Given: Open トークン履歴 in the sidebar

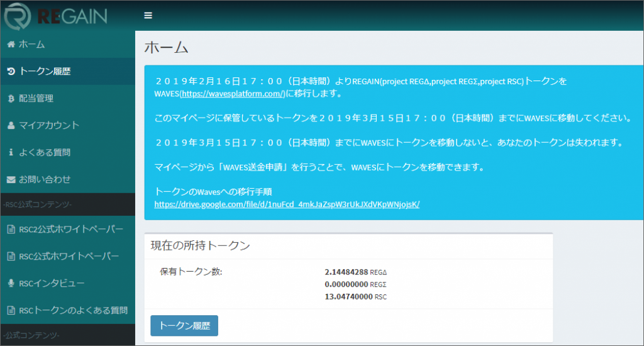Looking at the screenshot, I should 68,72.
